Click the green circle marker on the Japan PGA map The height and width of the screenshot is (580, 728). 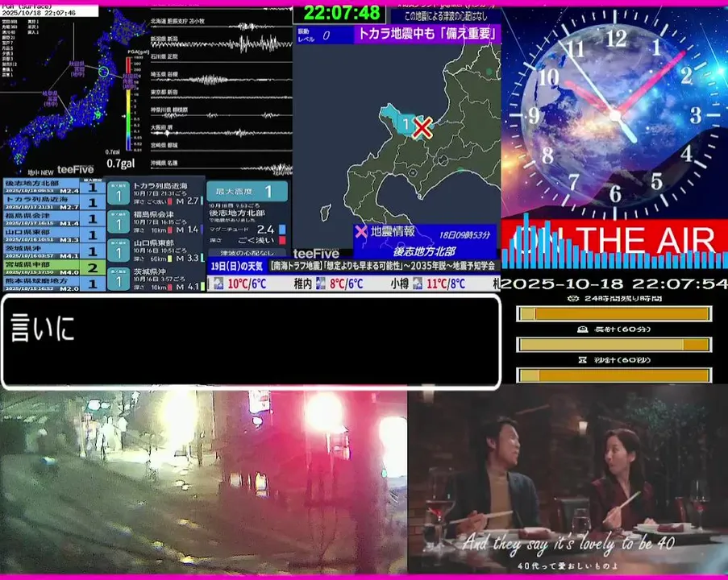(x=104, y=72)
